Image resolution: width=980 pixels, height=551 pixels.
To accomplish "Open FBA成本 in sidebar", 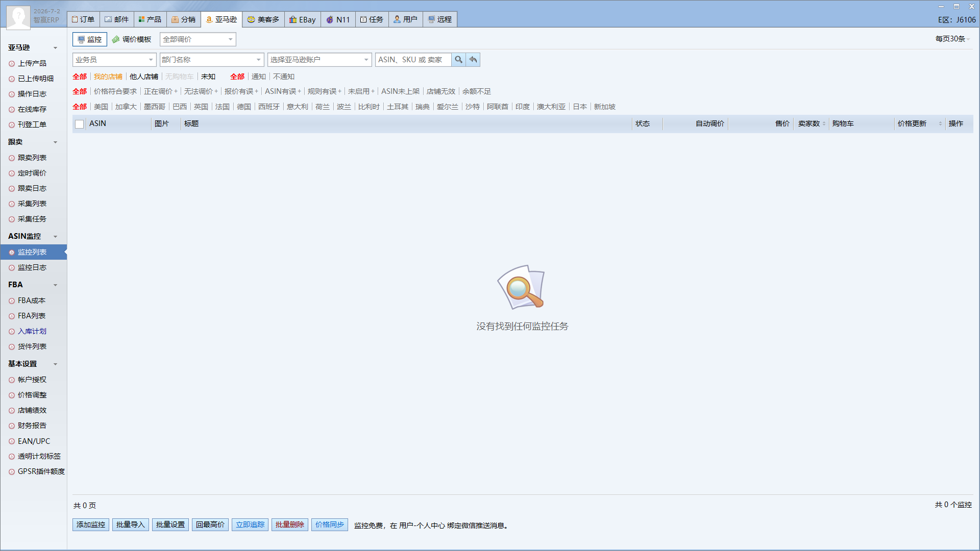I will click(x=32, y=300).
